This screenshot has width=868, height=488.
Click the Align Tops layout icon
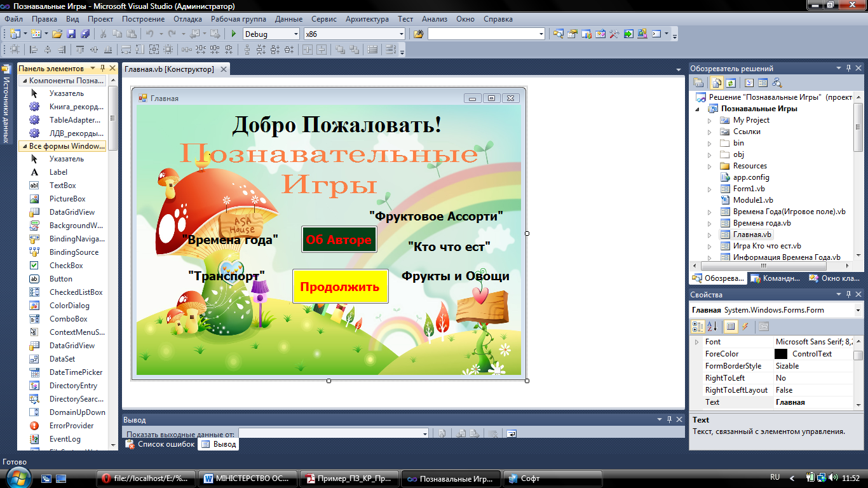pyautogui.click(x=80, y=50)
